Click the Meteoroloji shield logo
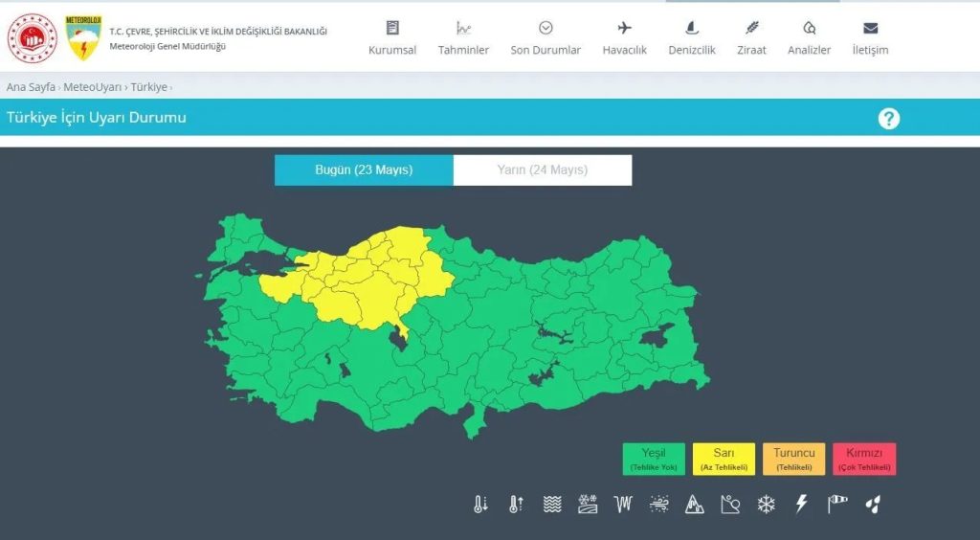 (83, 37)
